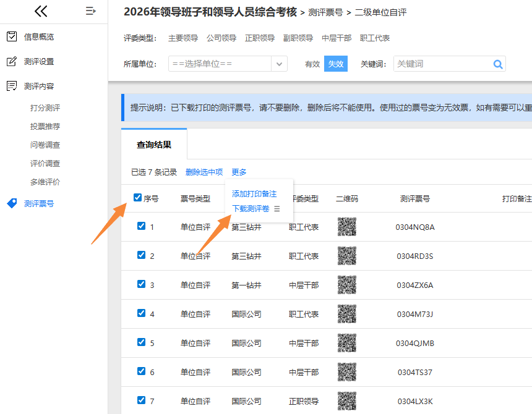The width and height of the screenshot is (532, 414).
Task: Click the 2026年领导班子 breadcrumb title
Action: [x=210, y=12]
